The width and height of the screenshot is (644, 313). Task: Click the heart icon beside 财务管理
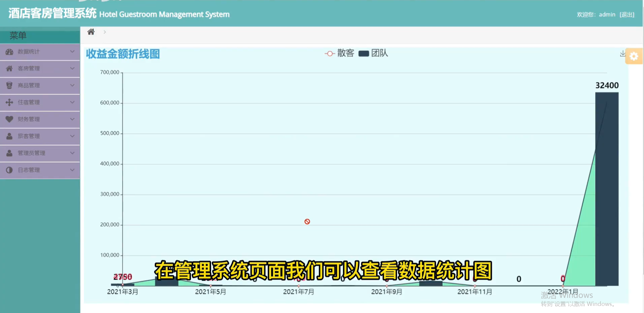click(x=9, y=119)
